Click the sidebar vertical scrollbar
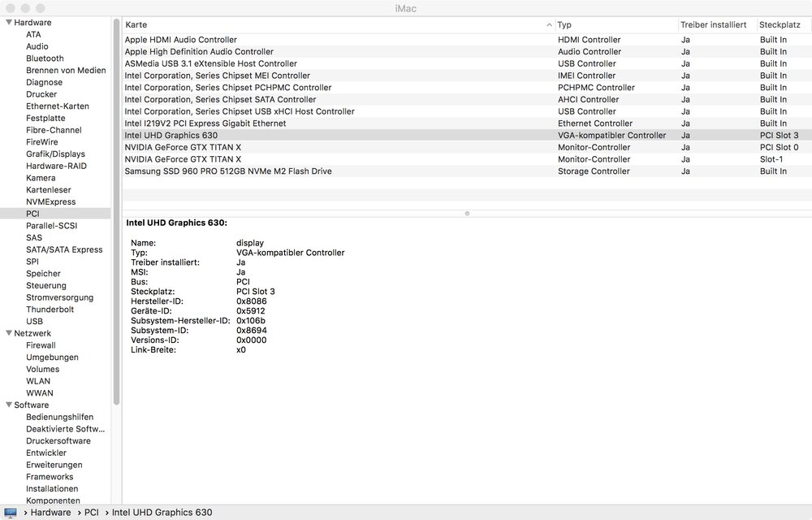This screenshot has height=520, width=812. 117,211
